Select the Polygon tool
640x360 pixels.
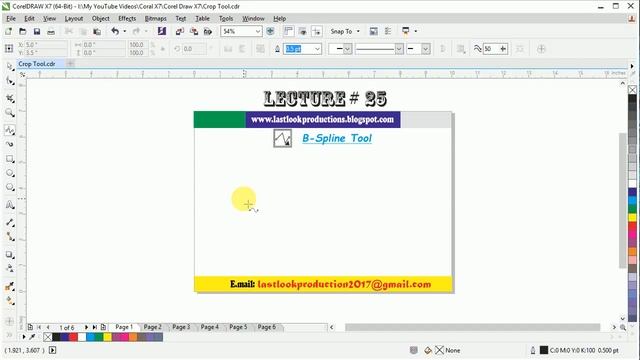click(x=10, y=187)
